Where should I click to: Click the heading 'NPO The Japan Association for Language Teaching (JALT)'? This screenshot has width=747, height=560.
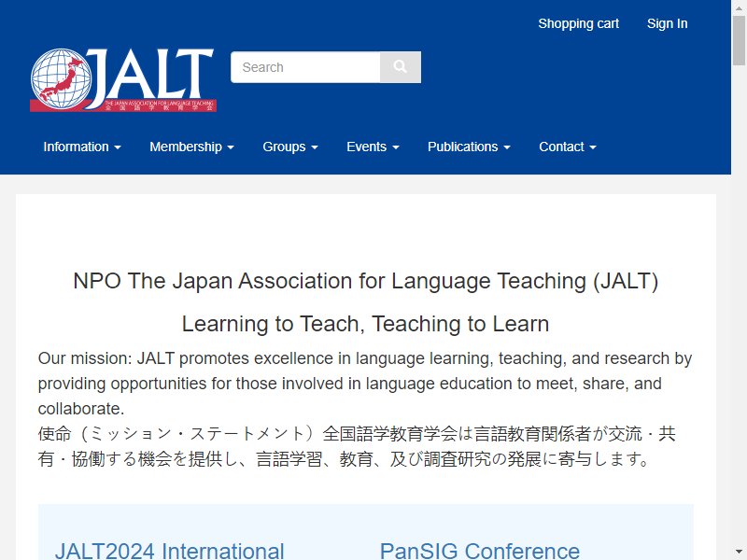(366, 281)
